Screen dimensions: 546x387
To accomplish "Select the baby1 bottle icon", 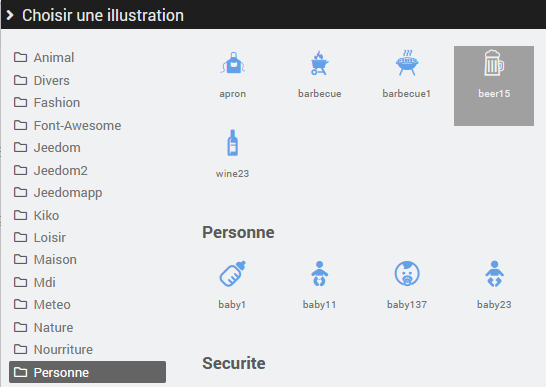I will [x=233, y=274].
